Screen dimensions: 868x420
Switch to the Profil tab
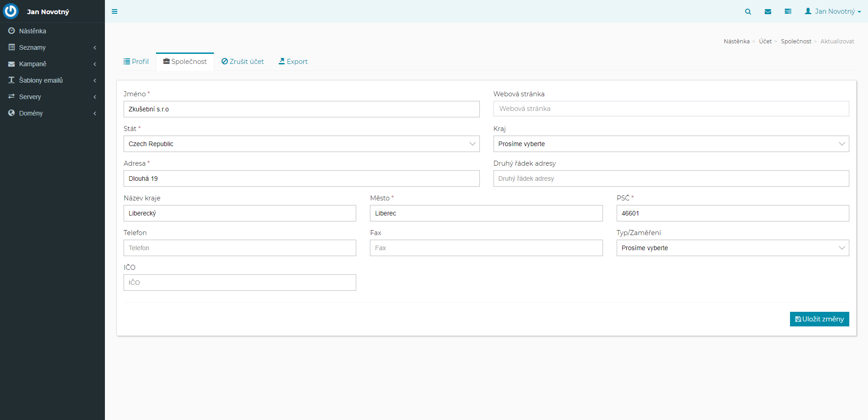136,61
